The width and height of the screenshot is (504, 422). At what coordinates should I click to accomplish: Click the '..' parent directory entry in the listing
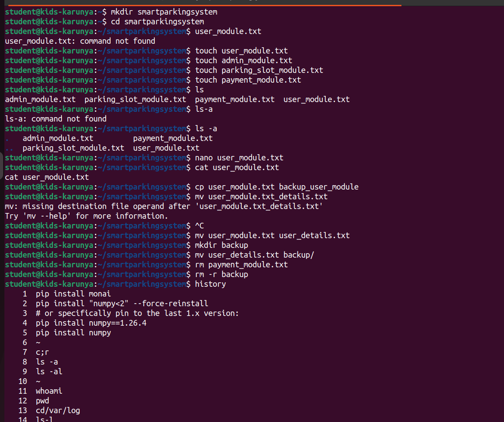pyautogui.click(x=9, y=148)
